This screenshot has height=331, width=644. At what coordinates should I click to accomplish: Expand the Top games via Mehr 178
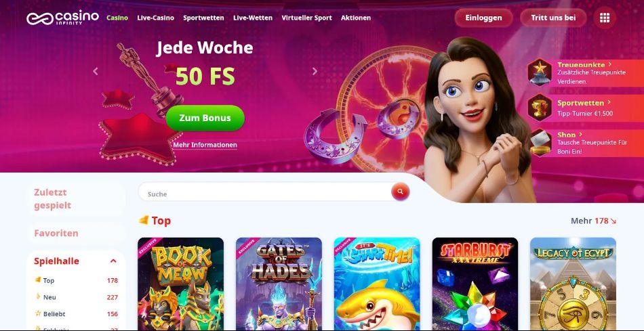(x=593, y=221)
